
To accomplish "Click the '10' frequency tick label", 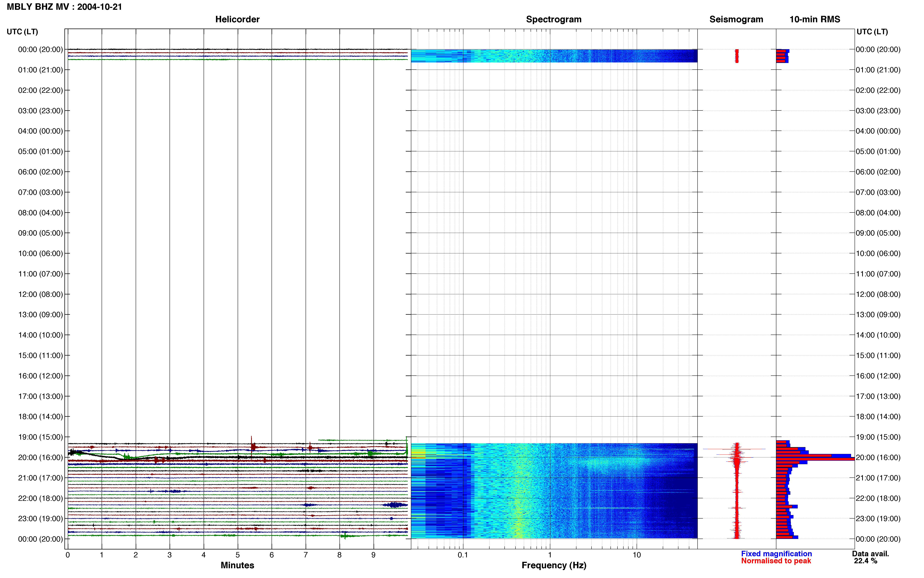I will click(x=637, y=555).
